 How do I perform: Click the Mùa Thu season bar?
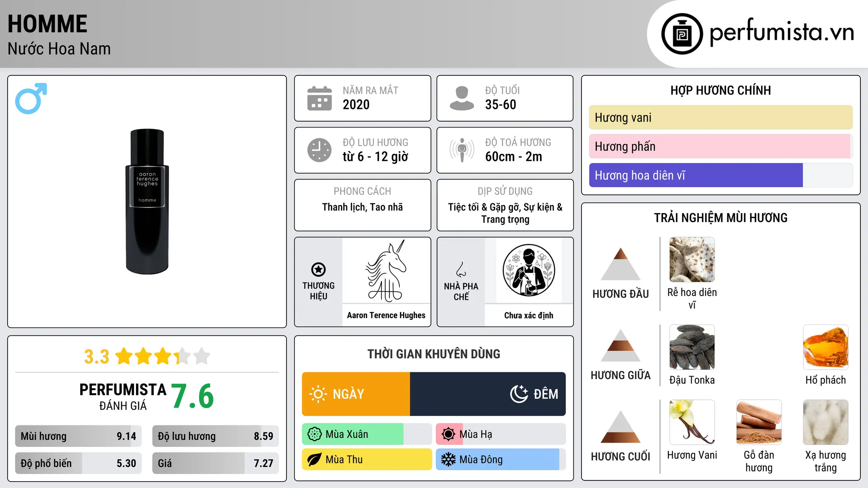tap(367, 460)
